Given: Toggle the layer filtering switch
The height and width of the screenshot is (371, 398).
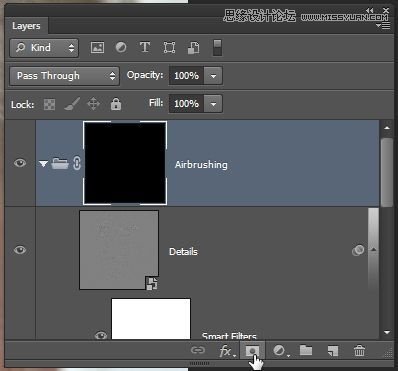Looking at the screenshot, I should [217, 48].
